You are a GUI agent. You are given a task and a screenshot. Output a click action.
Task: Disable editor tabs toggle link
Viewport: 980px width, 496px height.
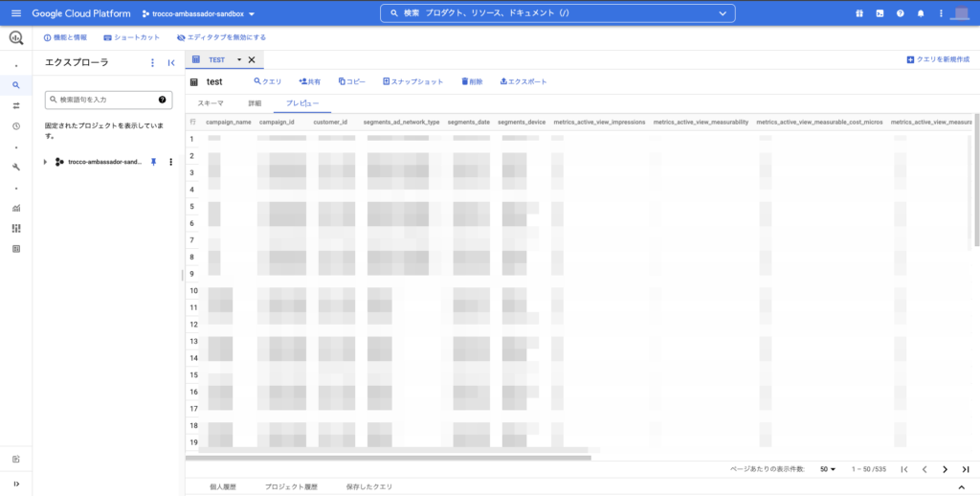[x=221, y=37]
